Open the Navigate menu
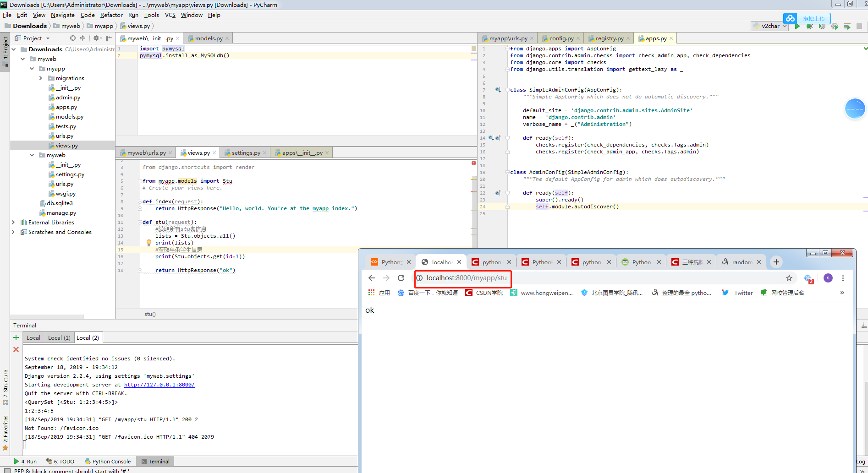Screen dimensions: 868x473 coord(63,15)
